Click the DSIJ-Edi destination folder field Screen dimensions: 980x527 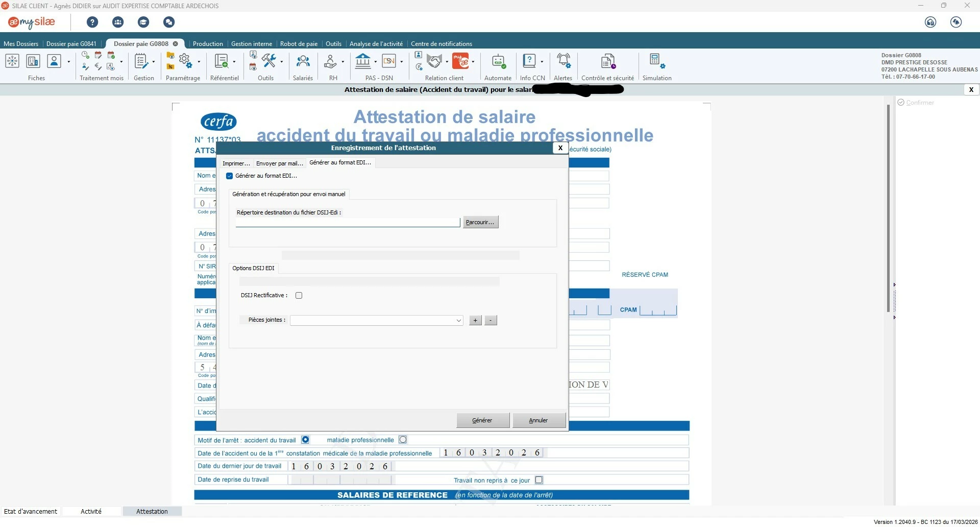348,222
